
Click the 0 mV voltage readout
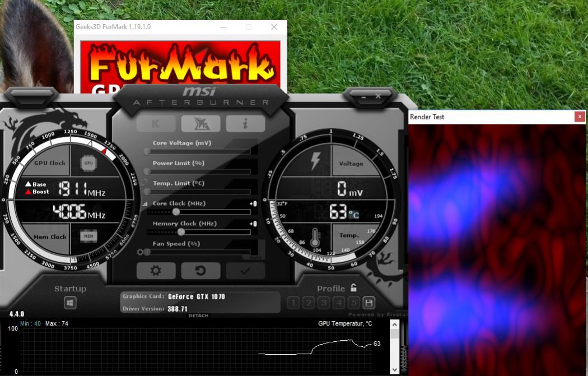(x=350, y=189)
